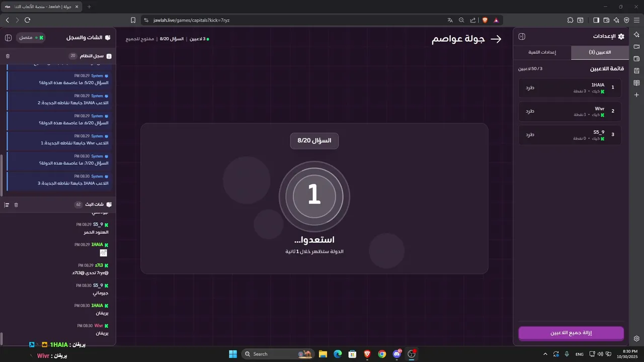Screen dimensions: 644x362
Task: Switch to the اللاعبين (3) tab
Action: pos(600,52)
